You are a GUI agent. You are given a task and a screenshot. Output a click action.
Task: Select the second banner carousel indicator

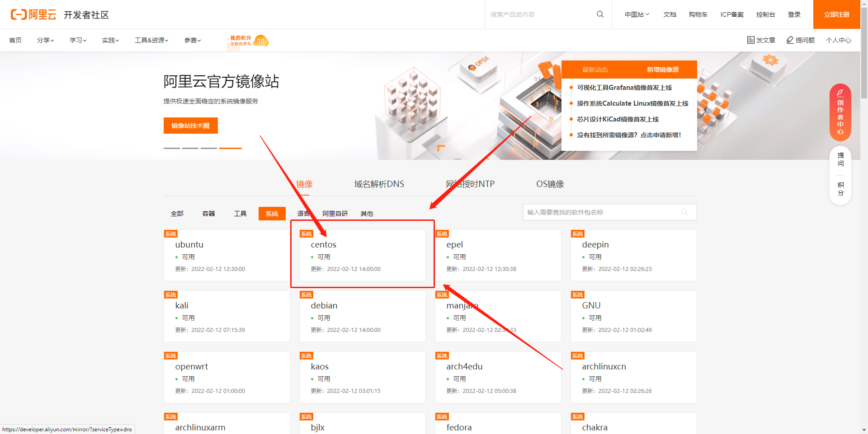(x=190, y=148)
